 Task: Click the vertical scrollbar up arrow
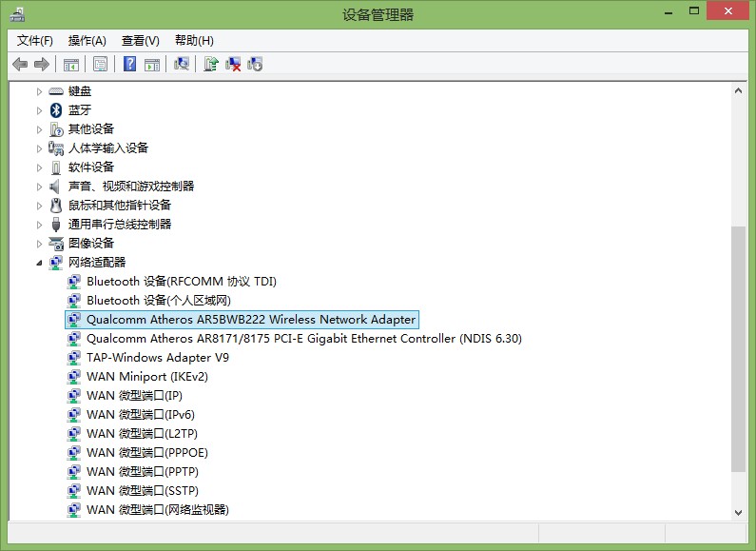pos(738,90)
